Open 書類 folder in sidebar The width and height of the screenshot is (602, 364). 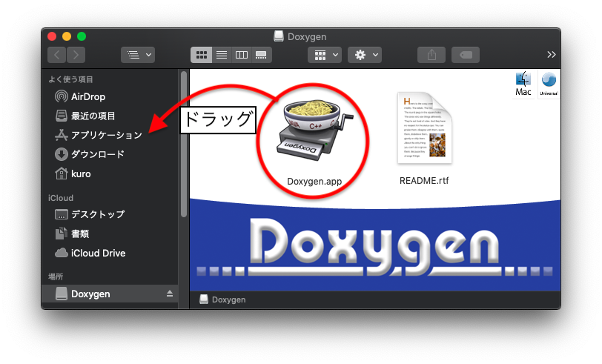point(110,234)
